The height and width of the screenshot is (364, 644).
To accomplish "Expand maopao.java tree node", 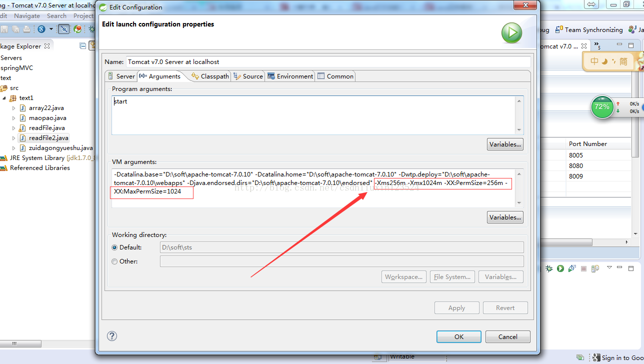I will pyautogui.click(x=14, y=118).
